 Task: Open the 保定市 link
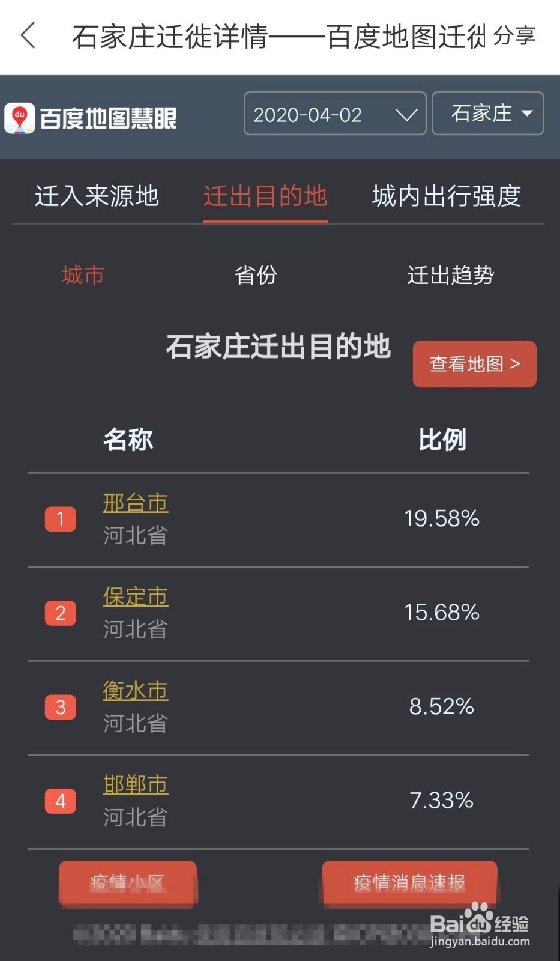(135, 596)
